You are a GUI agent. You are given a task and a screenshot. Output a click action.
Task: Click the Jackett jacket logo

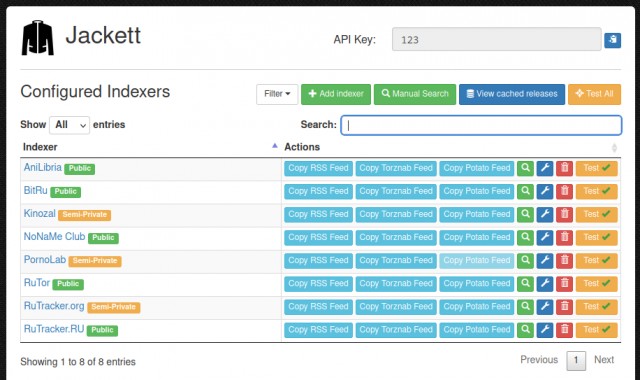38,38
